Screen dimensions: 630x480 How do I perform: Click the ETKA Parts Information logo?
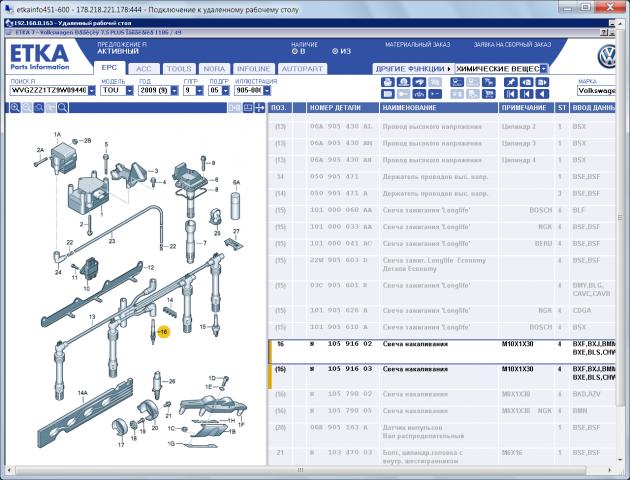[x=39, y=57]
